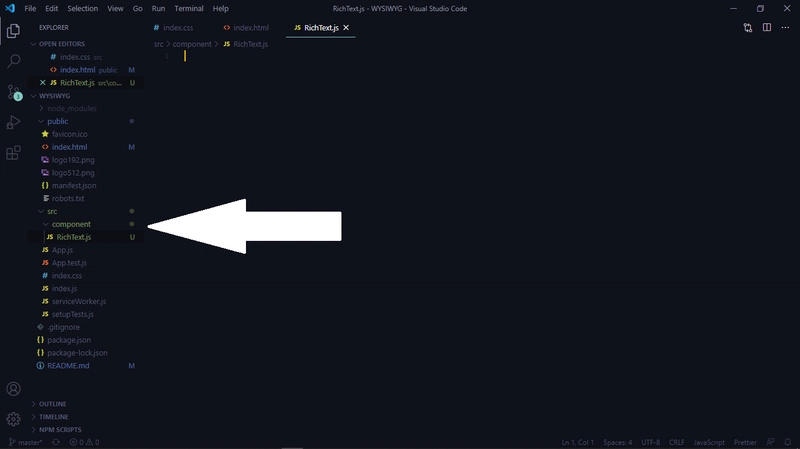This screenshot has height=449, width=800.
Task: Open logo192.png in explorer
Action: [x=73, y=160]
